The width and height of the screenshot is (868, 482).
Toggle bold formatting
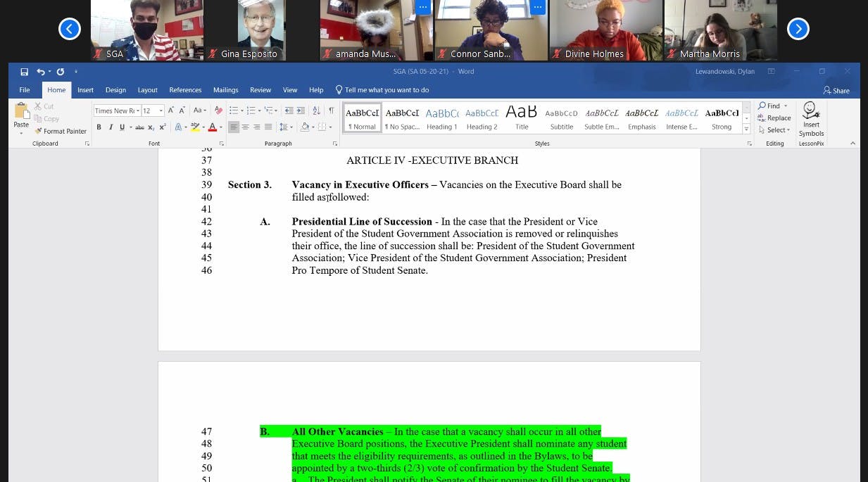pyautogui.click(x=99, y=127)
